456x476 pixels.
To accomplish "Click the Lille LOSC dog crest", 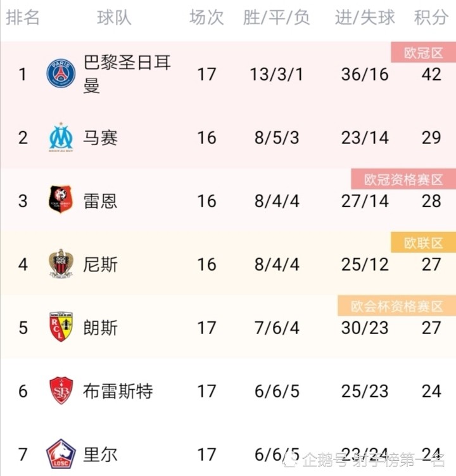I will [x=61, y=454].
